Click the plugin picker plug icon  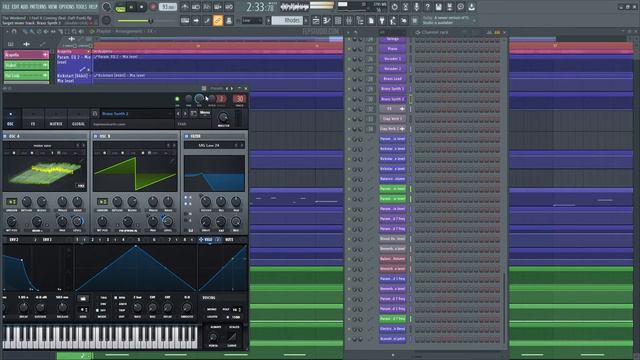[382, 20]
